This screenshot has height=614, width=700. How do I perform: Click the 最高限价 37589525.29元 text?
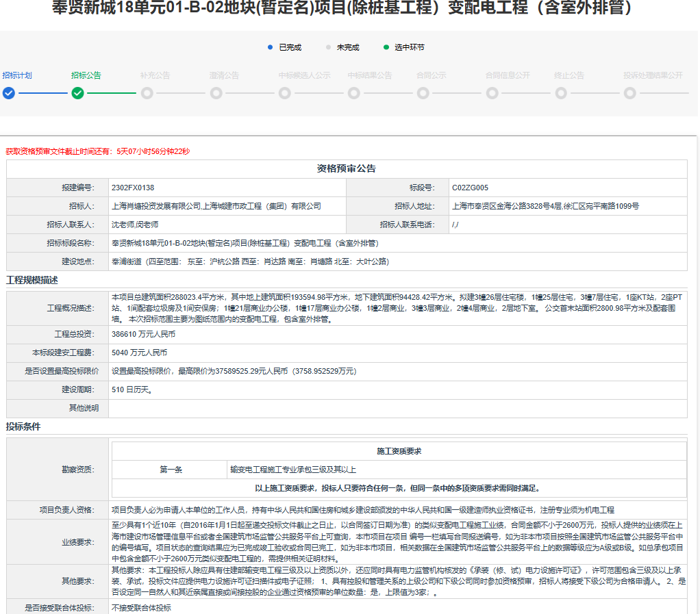(x=234, y=371)
